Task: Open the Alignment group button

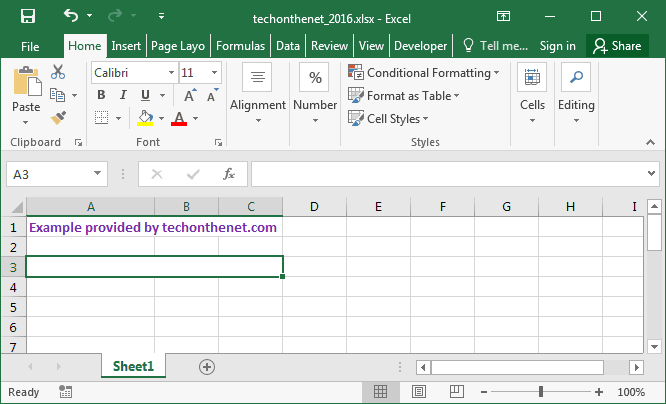Action: 257,93
